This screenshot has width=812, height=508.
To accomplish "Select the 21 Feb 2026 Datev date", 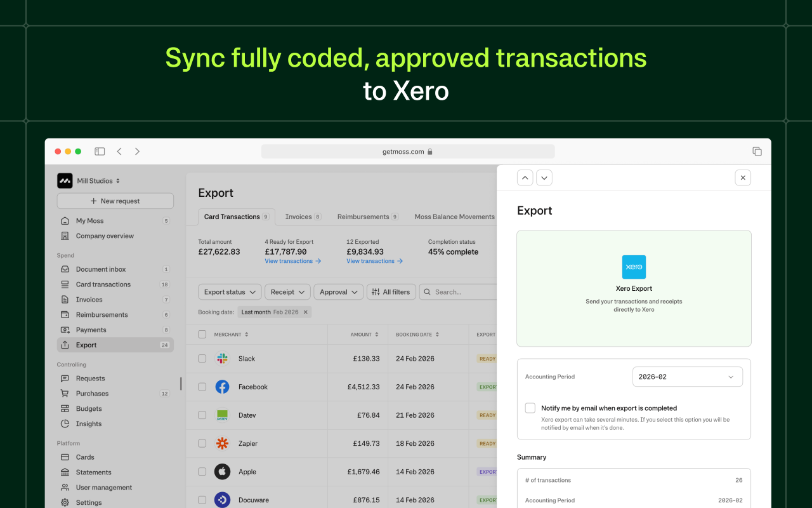I will pos(415,415).
